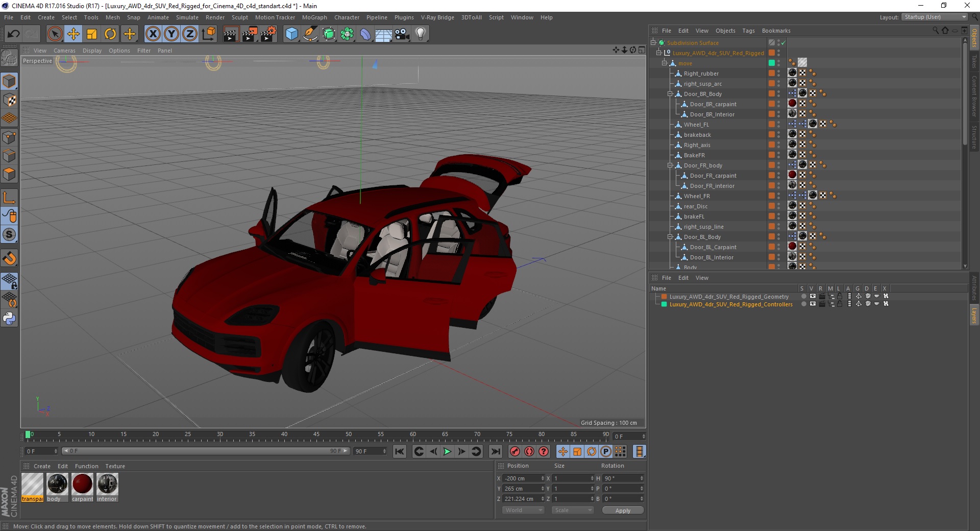The width and height of the screenshot is (980, 531).
Task: Activate the Move tool in top toolbar
Action: click(x=73, y=34)
